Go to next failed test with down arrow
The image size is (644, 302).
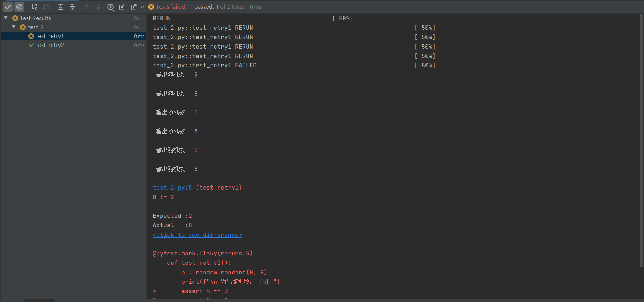[x=99, y=7]
